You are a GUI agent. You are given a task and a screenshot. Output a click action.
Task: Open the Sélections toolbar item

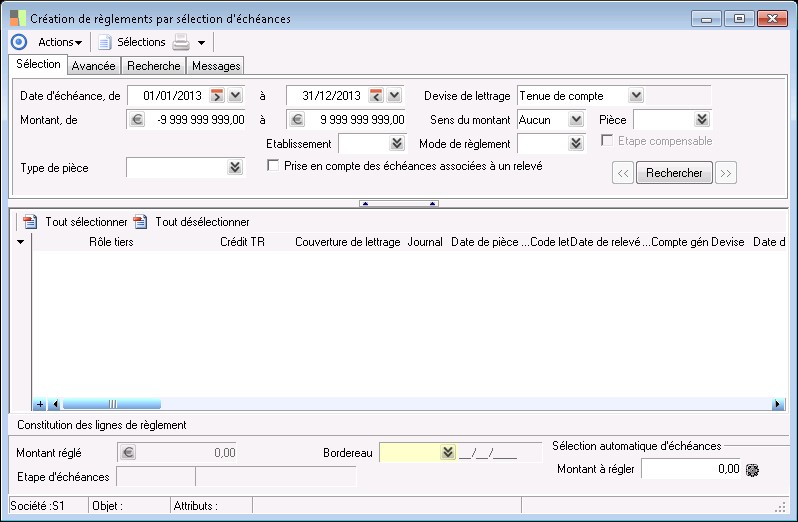141,42
